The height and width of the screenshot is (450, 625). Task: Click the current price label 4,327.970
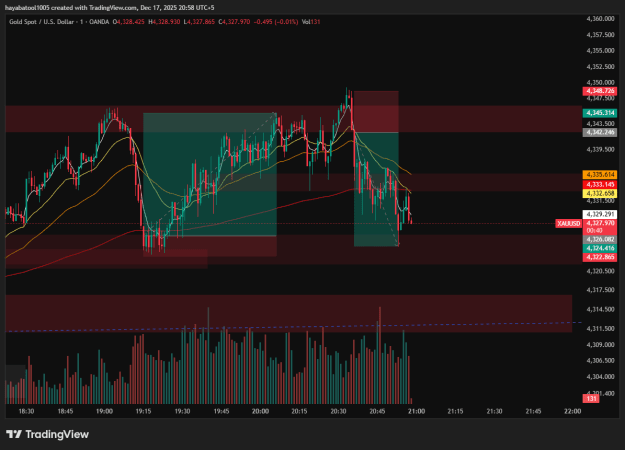[x=600, y=223]
